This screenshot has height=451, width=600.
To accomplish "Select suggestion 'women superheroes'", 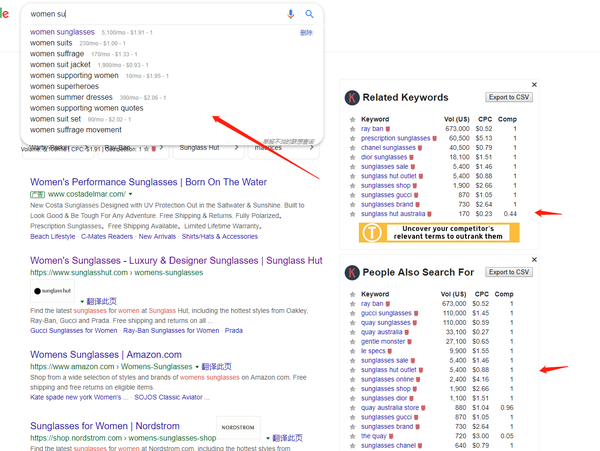I will 64,86.
